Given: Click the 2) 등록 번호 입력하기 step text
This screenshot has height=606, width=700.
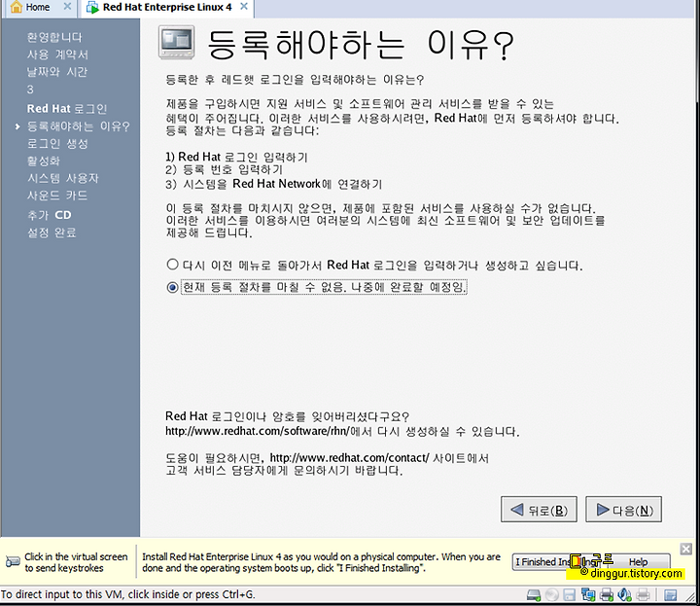Looking at the screenshot, I should (225, 169).
